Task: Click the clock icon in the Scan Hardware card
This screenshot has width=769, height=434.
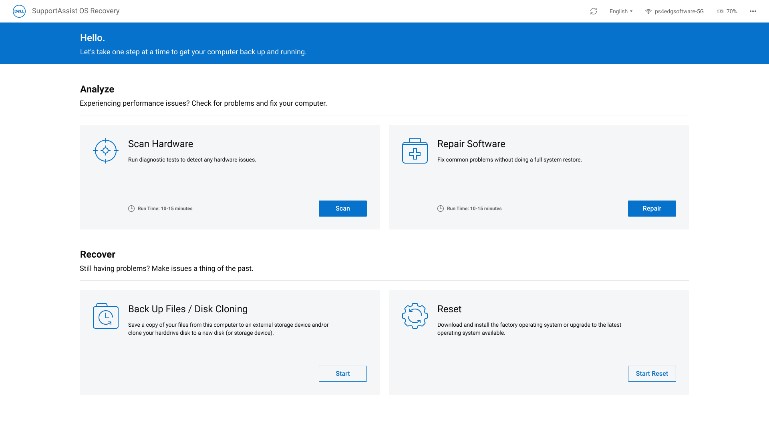Action: (131, 209)
